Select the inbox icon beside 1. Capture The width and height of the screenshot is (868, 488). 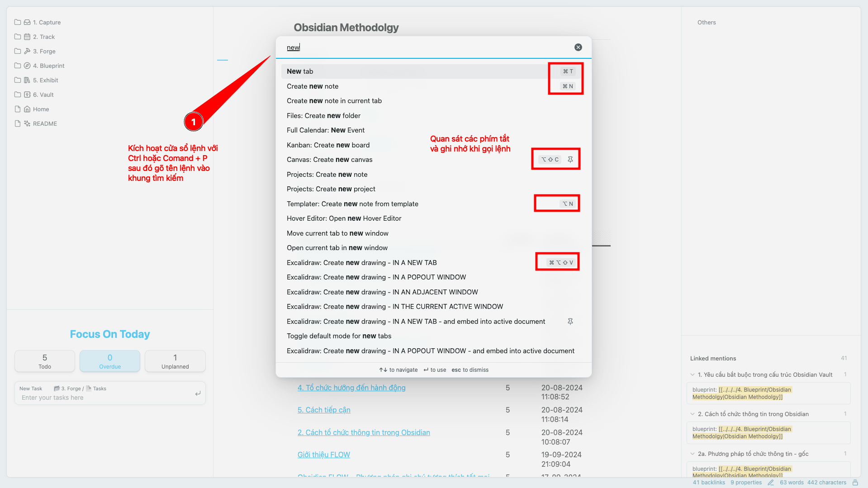pyautogui.click(x=26, y=22)
